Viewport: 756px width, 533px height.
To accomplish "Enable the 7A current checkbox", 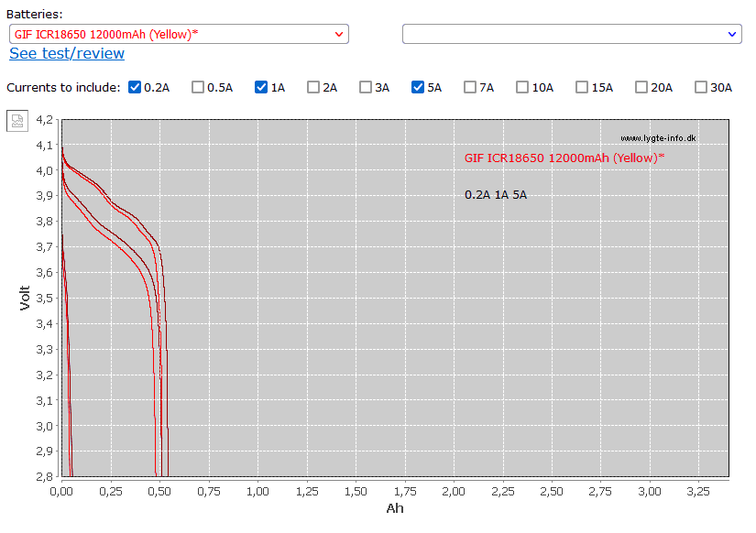I will [x=469, y=87].
